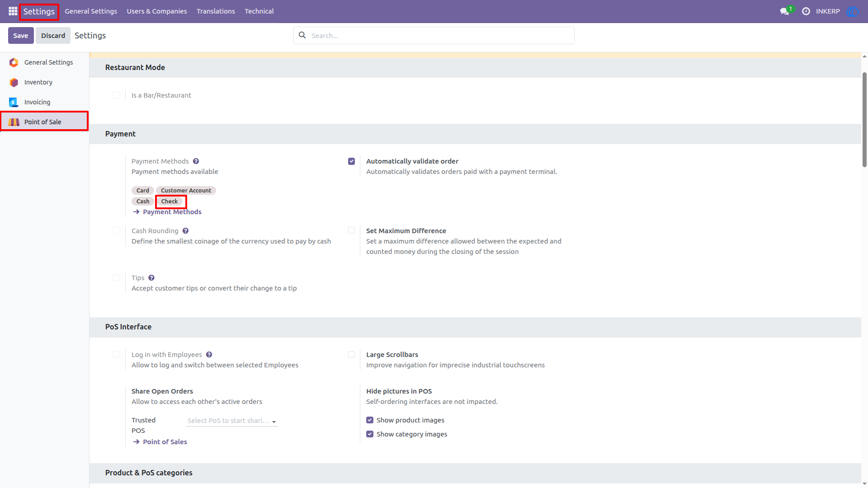The image size is (868, 488).
Task: Open the Translations menu
Action: (x=216, y=11)
